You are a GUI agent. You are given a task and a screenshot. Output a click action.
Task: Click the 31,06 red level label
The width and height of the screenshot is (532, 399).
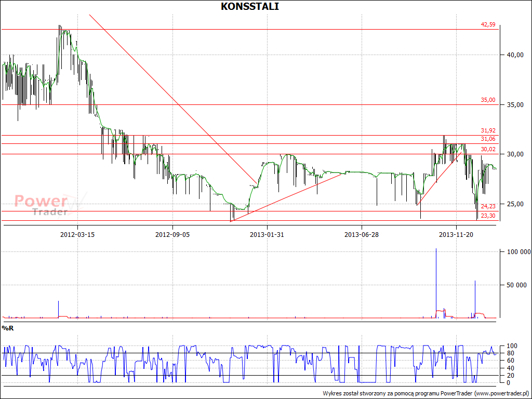pyautogui.click(x=488, y=139)
